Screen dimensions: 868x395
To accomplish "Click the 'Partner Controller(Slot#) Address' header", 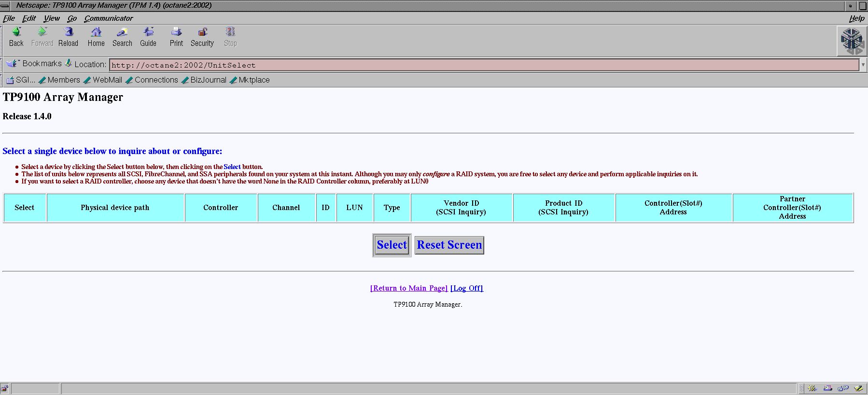I will click(792, 208).
